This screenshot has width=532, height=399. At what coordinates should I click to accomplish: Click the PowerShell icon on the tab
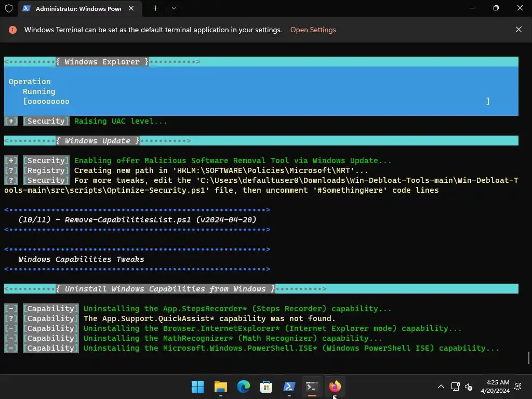point(26,8)
